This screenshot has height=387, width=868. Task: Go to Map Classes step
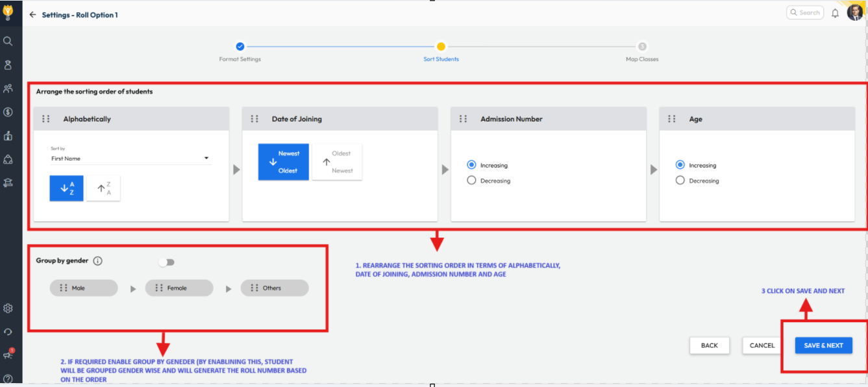click(641, 47)
